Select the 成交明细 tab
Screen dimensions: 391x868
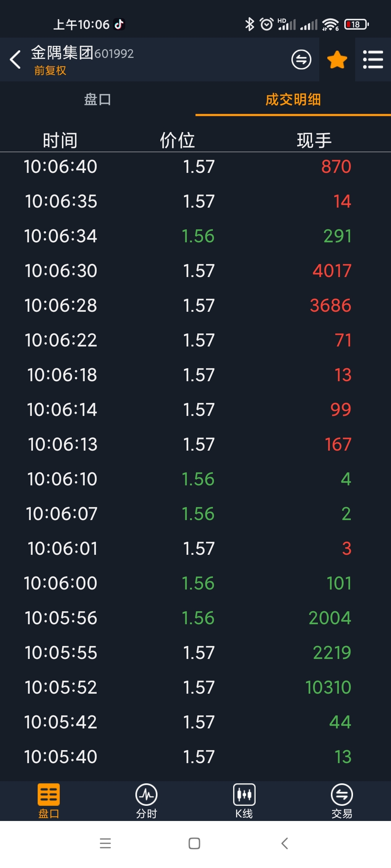point(293,99)
